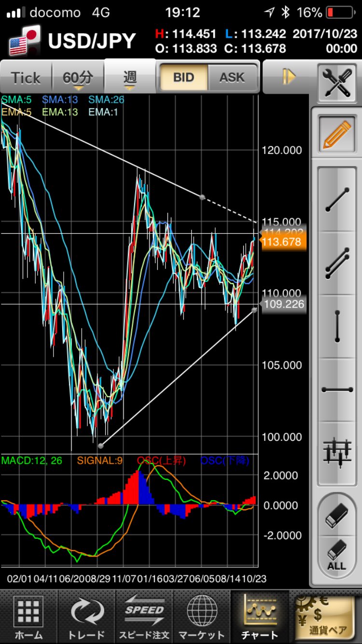Select the single trend line tool
This screenshot has height=644, width=362.
tap(337, 199)
